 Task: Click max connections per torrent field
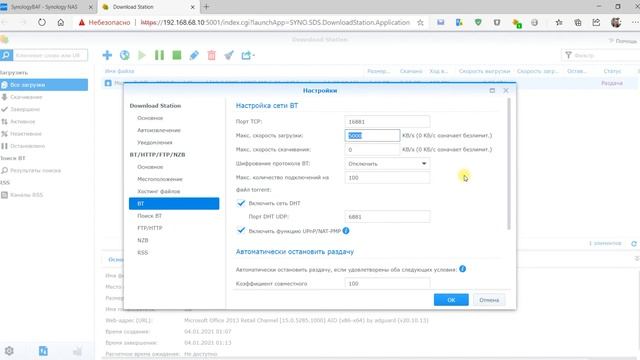click(x=387, y=178)
